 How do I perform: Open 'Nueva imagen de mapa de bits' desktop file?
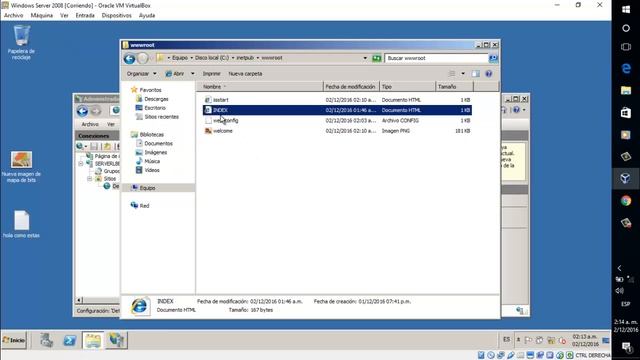[x=21, y=167]
